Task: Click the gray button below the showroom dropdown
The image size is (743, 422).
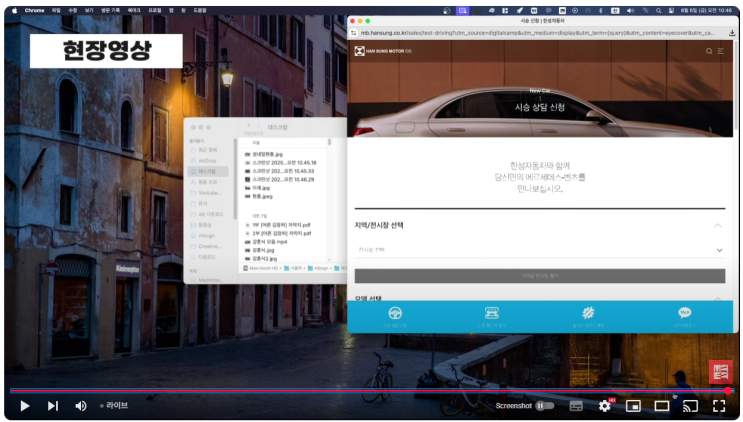Action: tap(540, 276)
